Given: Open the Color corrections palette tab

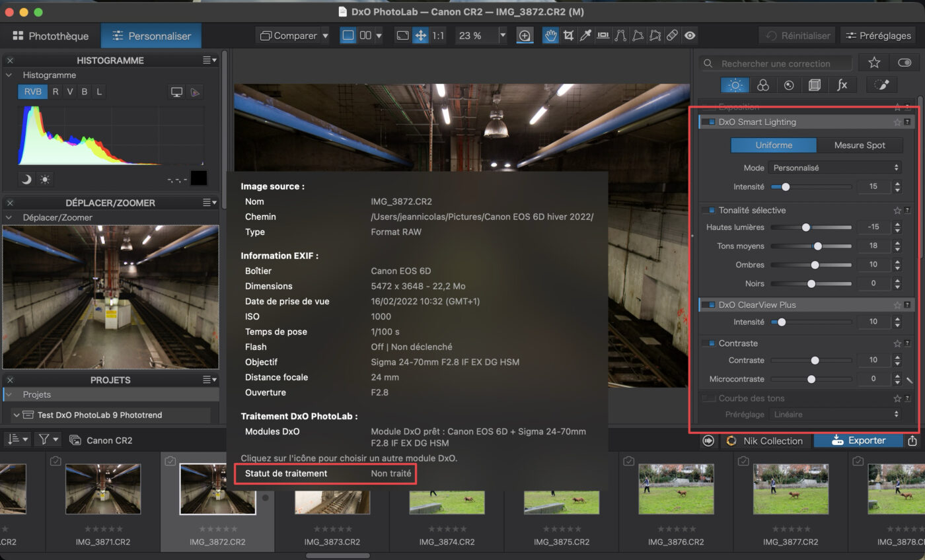Looking at the screenshot, I should click(x=762, y=85).
